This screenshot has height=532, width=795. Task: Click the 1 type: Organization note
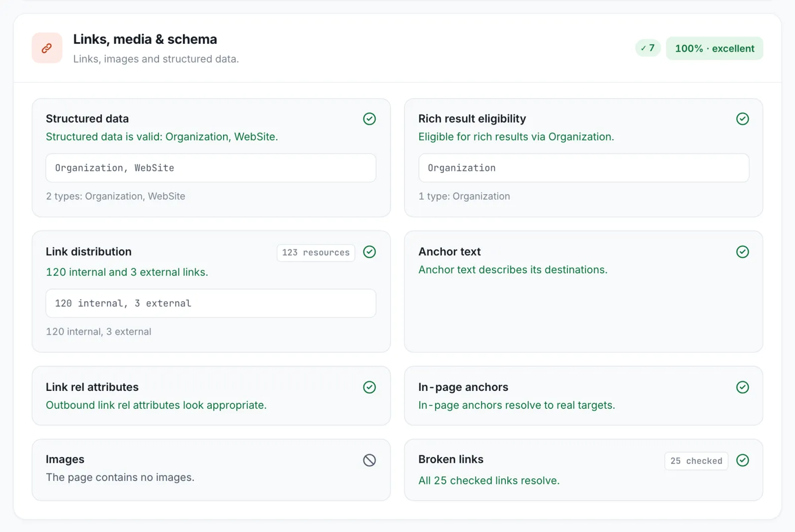coord(464,196)
